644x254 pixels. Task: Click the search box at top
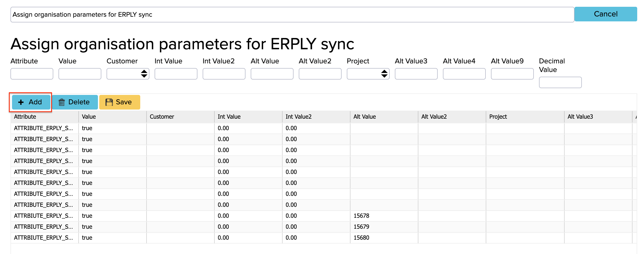[292, 15]
